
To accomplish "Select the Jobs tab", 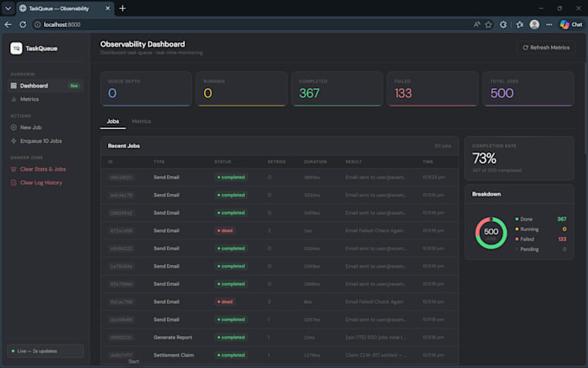I will [x=113, y=121].
